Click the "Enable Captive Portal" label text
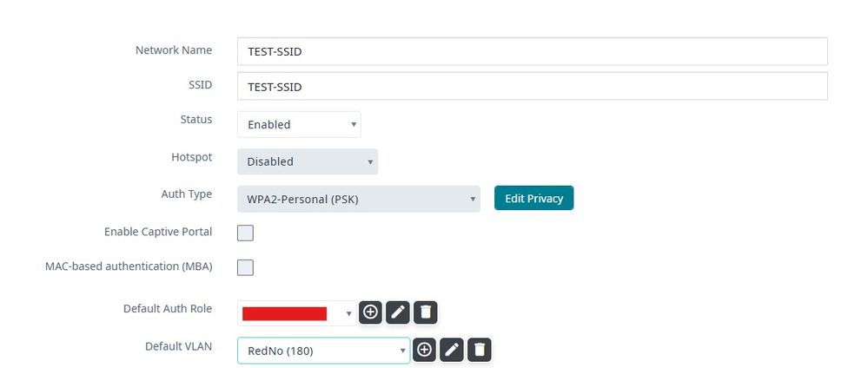Screen dimensions: 868x368 (x=158, y=232)
